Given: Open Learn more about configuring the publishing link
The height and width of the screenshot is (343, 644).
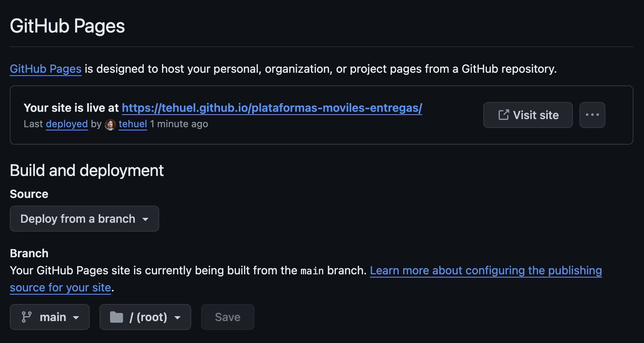Looking at the screenshot, I should [x=486, y=271].
